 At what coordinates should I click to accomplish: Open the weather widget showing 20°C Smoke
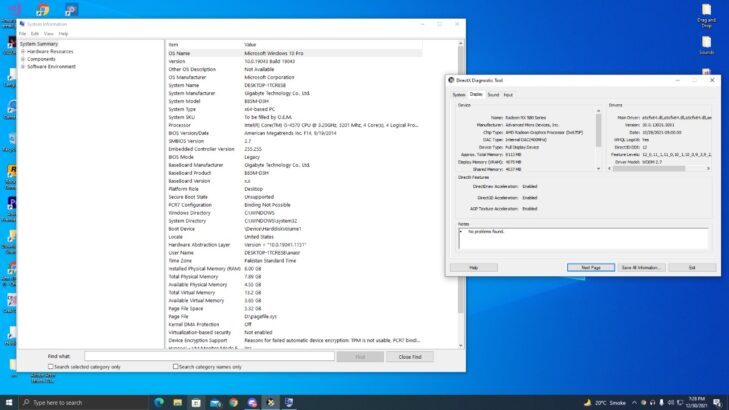pos(604,403)
